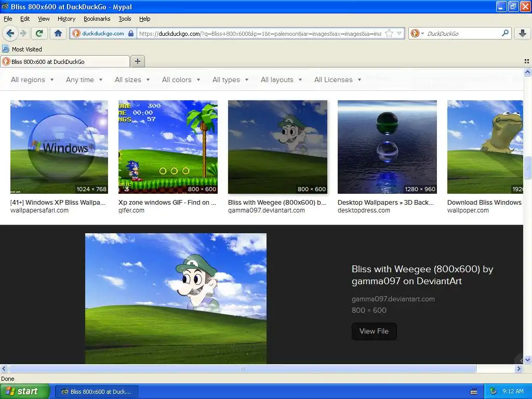The image size is (532, 399).
Task: Click the Mypal raccoon icon in title bar
Action: coord(5,6)
